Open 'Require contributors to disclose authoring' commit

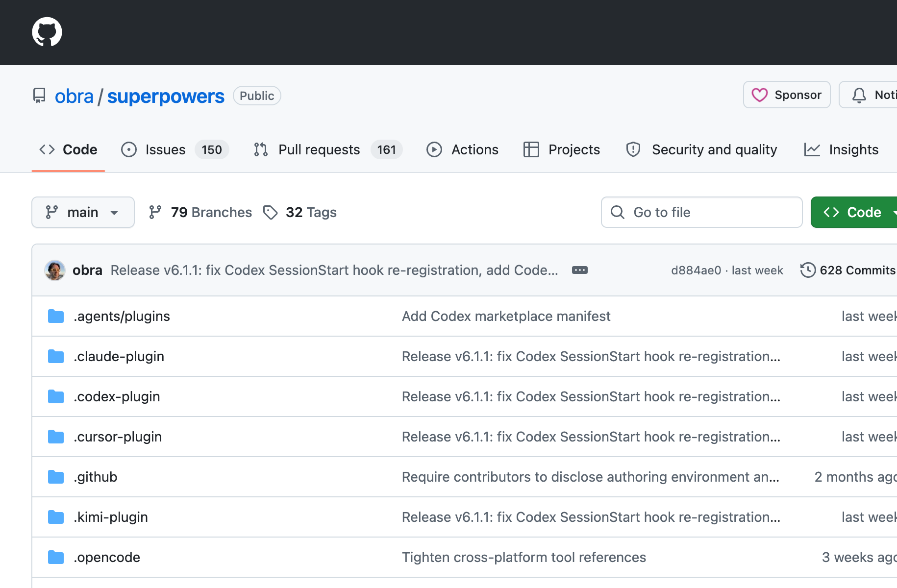pyautogui.click(x=591, y=477)
